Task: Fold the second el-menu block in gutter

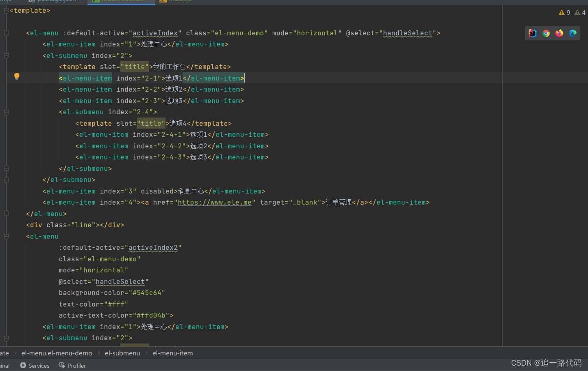Action: (x=6, y=237)
